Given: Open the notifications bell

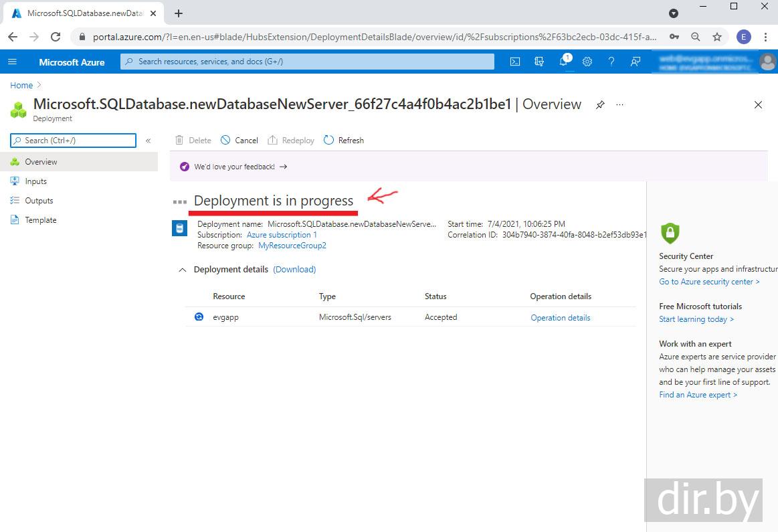Looking at the screenshot, I should pos(563,62).
